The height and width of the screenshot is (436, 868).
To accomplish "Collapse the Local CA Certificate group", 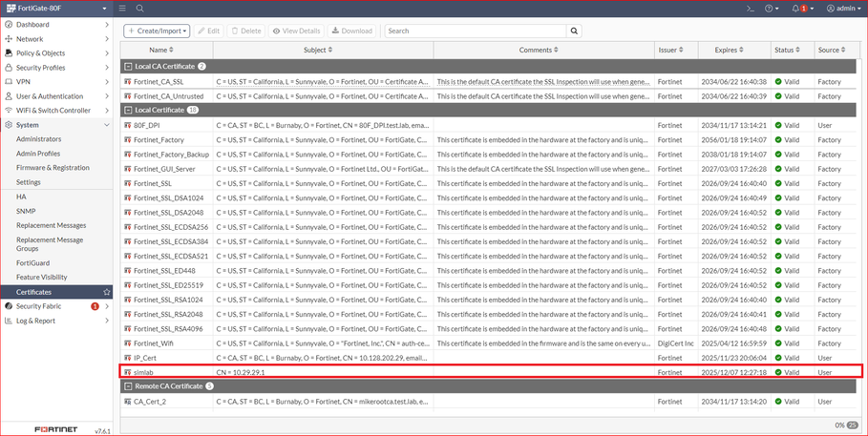I will point(128,67).
